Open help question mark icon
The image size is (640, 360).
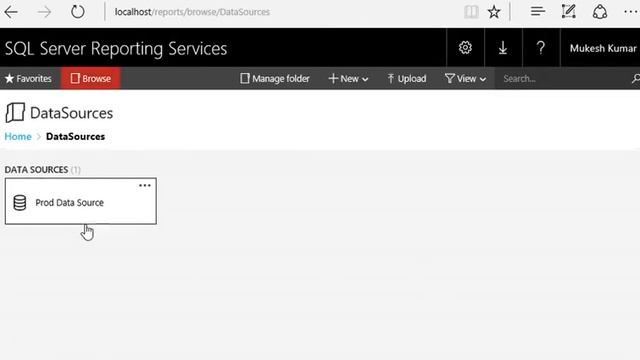pyautogui.click(x=541, y=48)
